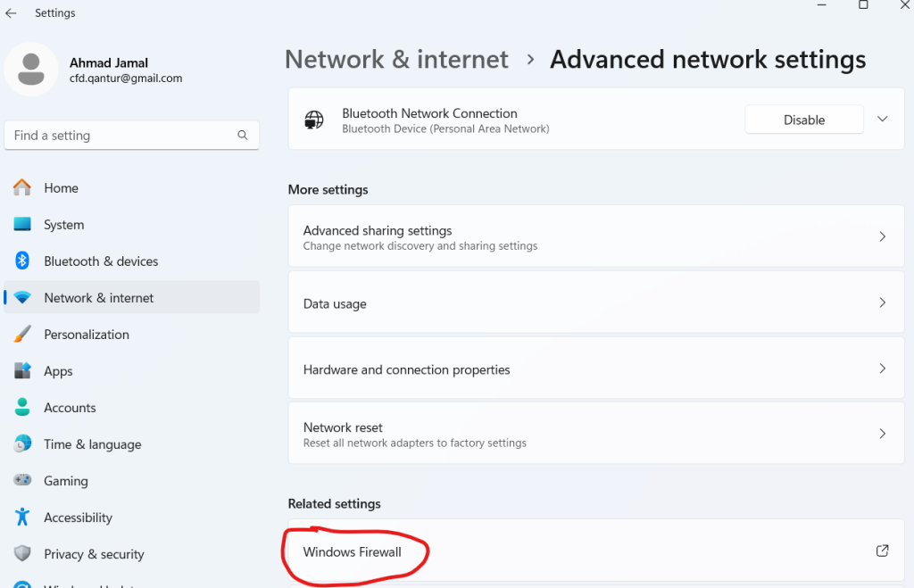Open the Accounts settings section
The height and width of the screenshot is (588, 914).
coord(70,408)
